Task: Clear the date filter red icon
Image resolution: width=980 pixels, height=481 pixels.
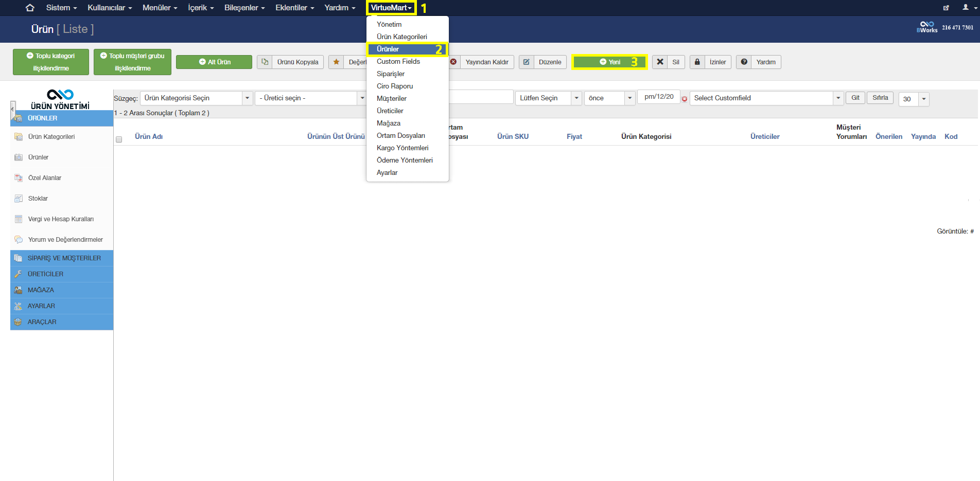Action: point(685,99)
